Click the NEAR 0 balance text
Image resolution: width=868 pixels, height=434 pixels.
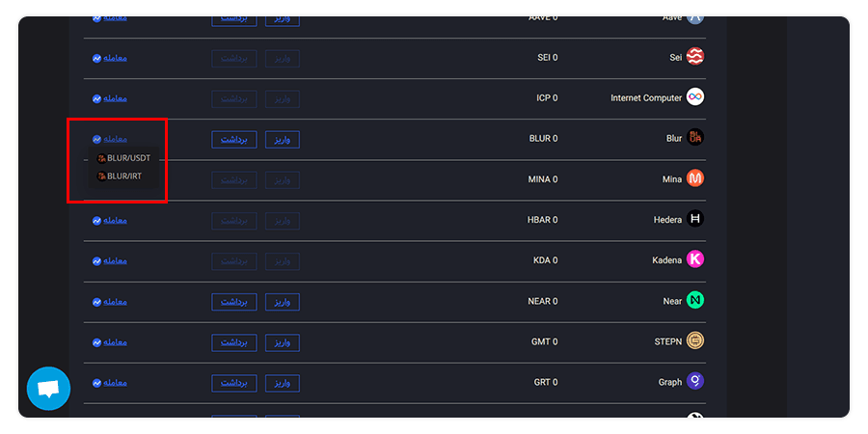click(543, 301)
